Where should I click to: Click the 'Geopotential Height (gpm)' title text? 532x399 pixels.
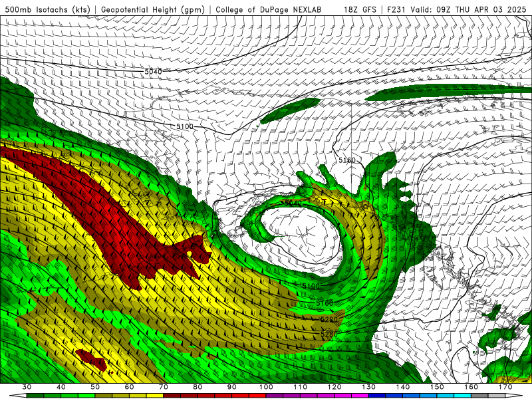pyautogui.click(x=153, y=10)
